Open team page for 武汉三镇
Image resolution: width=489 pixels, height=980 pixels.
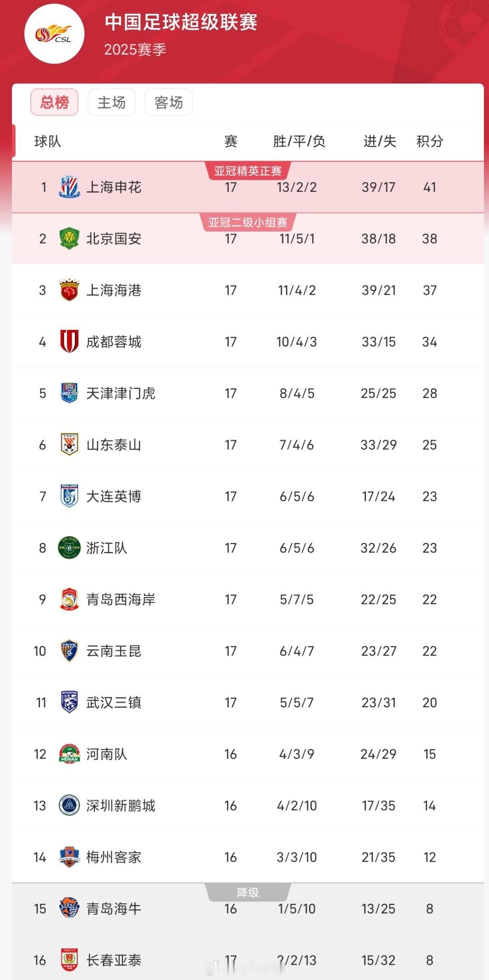coord(114,702)
